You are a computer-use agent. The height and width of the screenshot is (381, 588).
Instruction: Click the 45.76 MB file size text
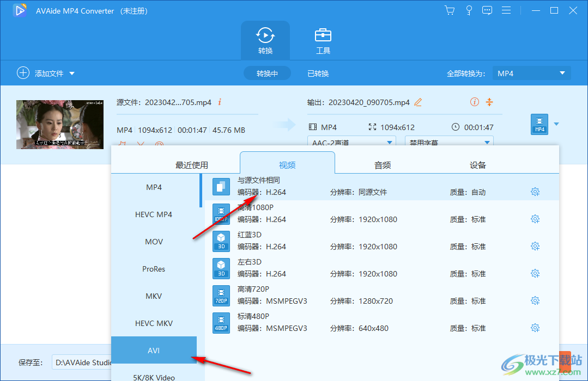[229, 131]
